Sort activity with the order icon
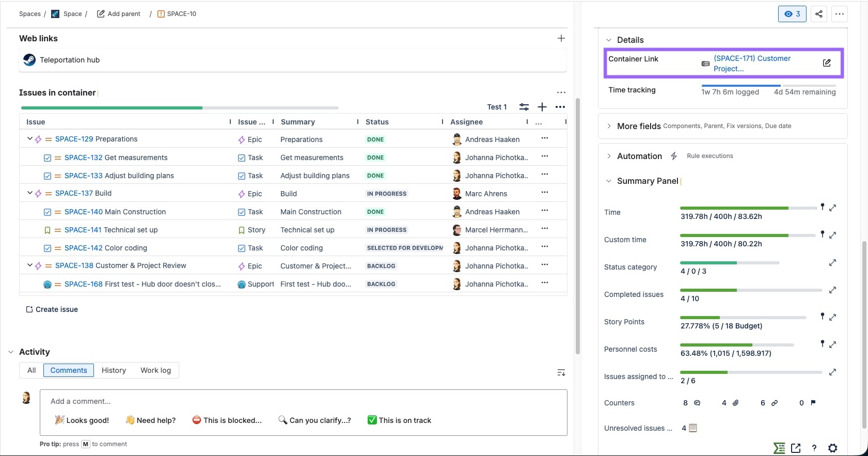 click(561, 372)
